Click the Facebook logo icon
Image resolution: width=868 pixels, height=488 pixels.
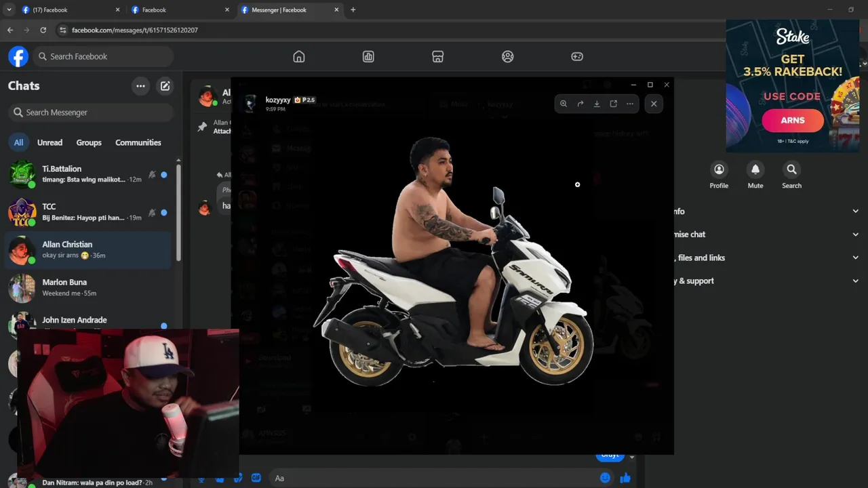pos(18,56)
